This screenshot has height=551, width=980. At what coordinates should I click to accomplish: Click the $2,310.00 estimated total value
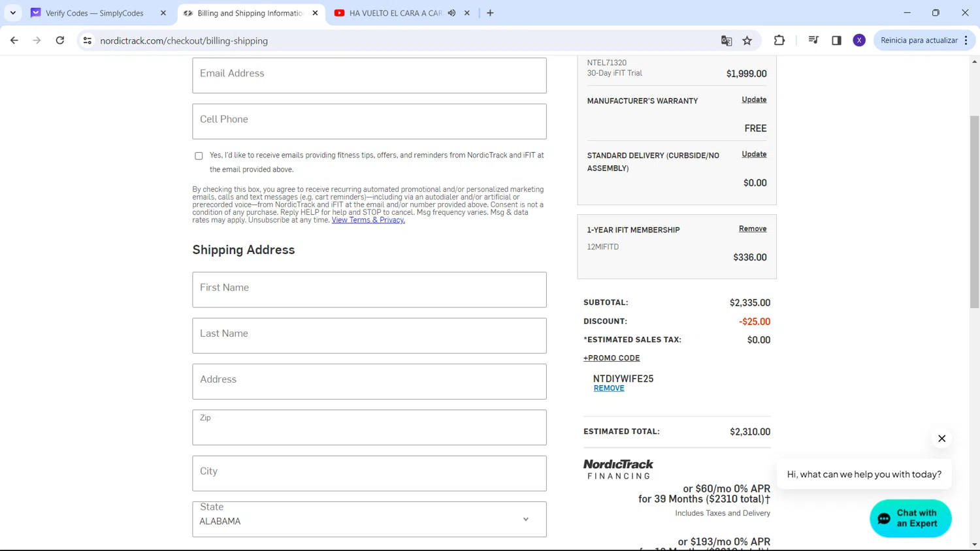(x=750, y=432)
